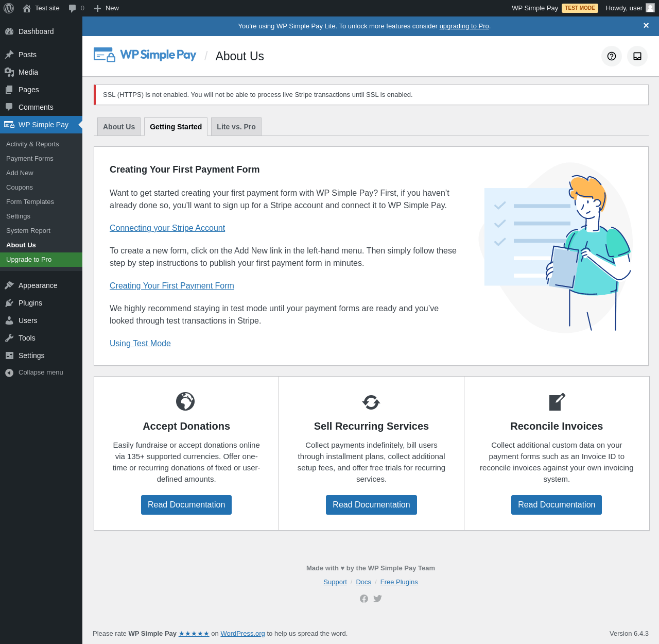Open the Using Test Mode link
659x644 pixels.
click(x=140, y=344)
